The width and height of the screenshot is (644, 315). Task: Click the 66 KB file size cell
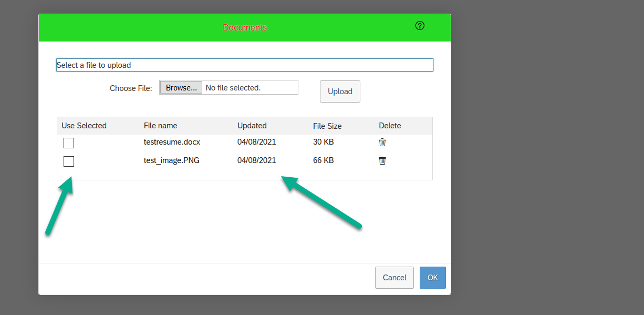pyautogui.click(x=324, y=160)
